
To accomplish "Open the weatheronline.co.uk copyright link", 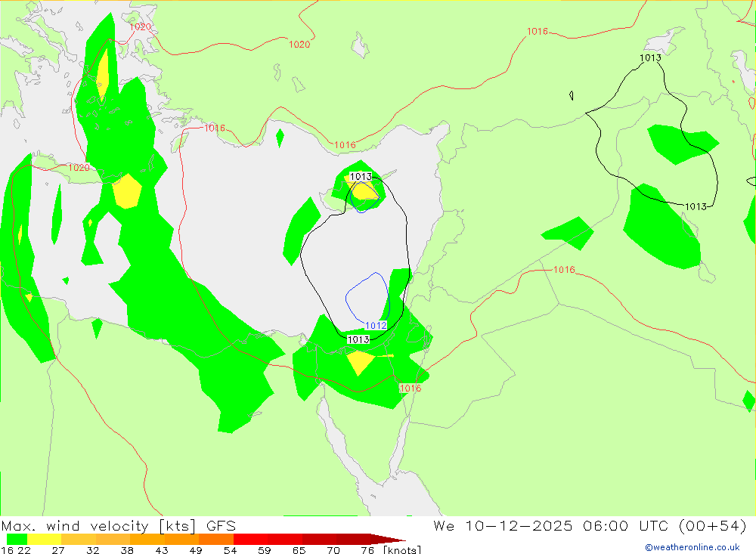I will (692, 547).
